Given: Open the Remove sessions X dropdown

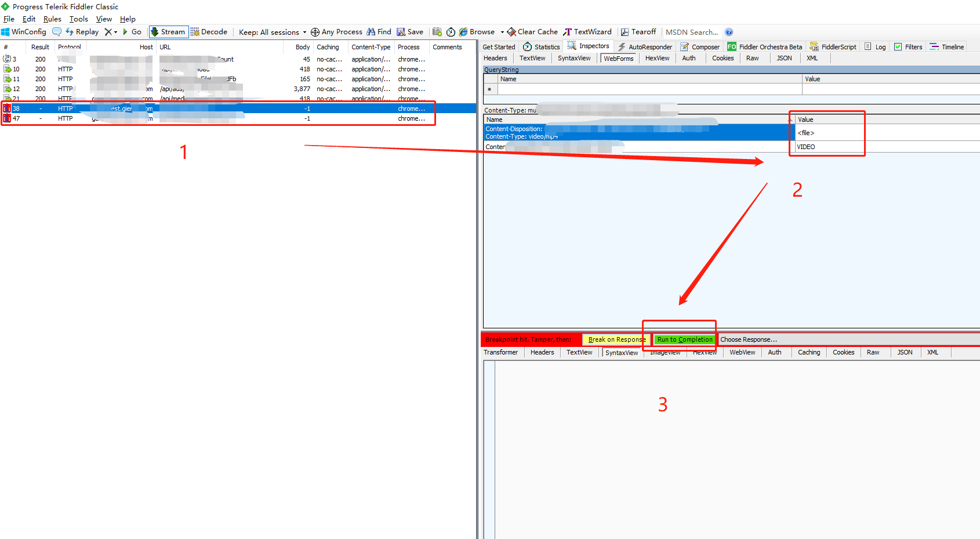Looking at the screenshot, I should tap(111, 32).
